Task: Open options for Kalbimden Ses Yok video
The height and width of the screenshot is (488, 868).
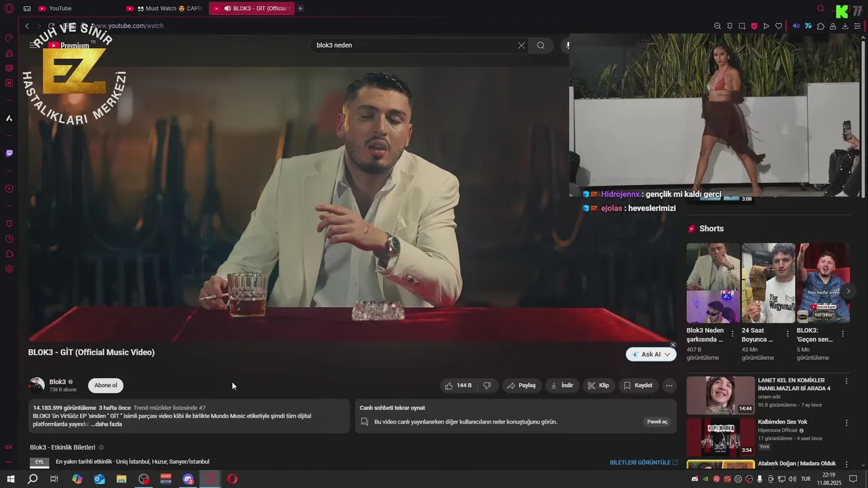Action: click(x=846, y=423)
